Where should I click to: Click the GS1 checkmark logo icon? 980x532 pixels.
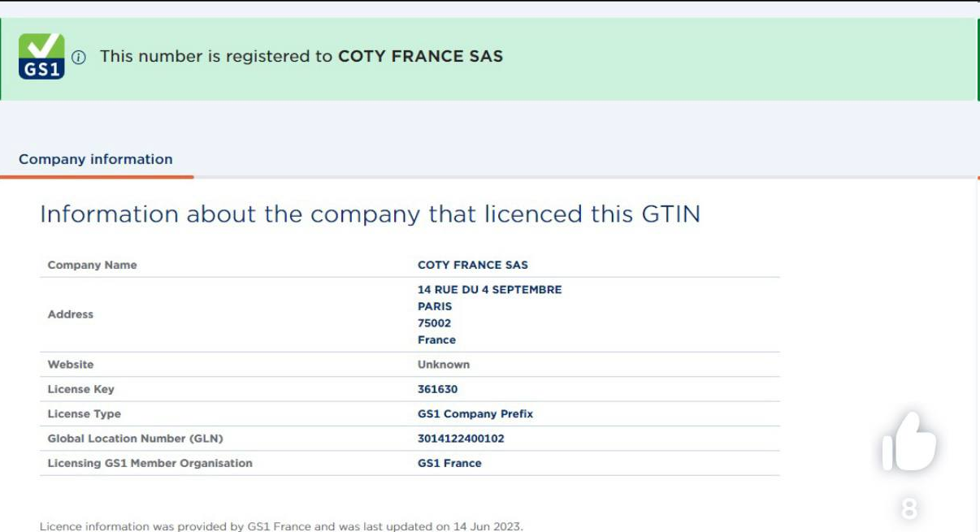click(x=41, y=57)
